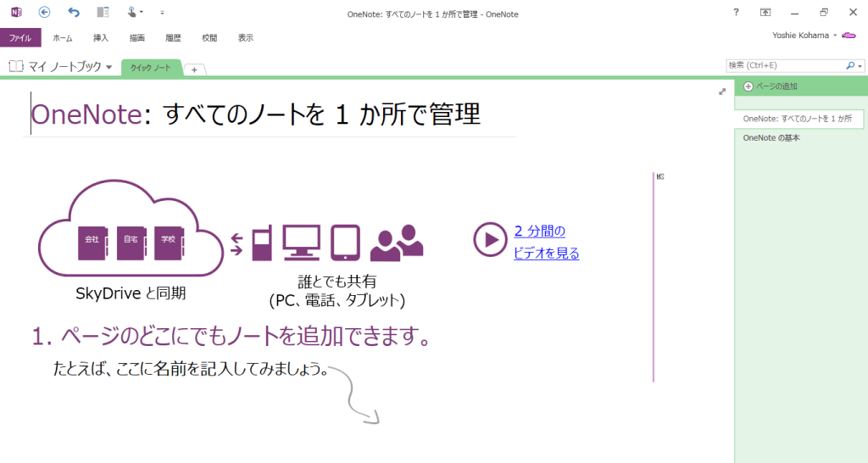Switch to the 履歴 ribbon tab
This screenshot has width=868, height=463.
(x=173, y=37)
